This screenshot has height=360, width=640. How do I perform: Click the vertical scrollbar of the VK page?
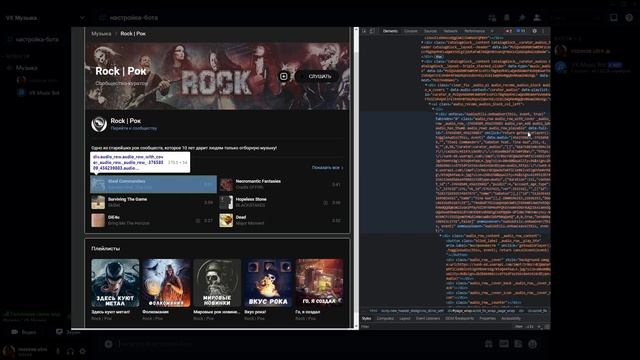356,178
